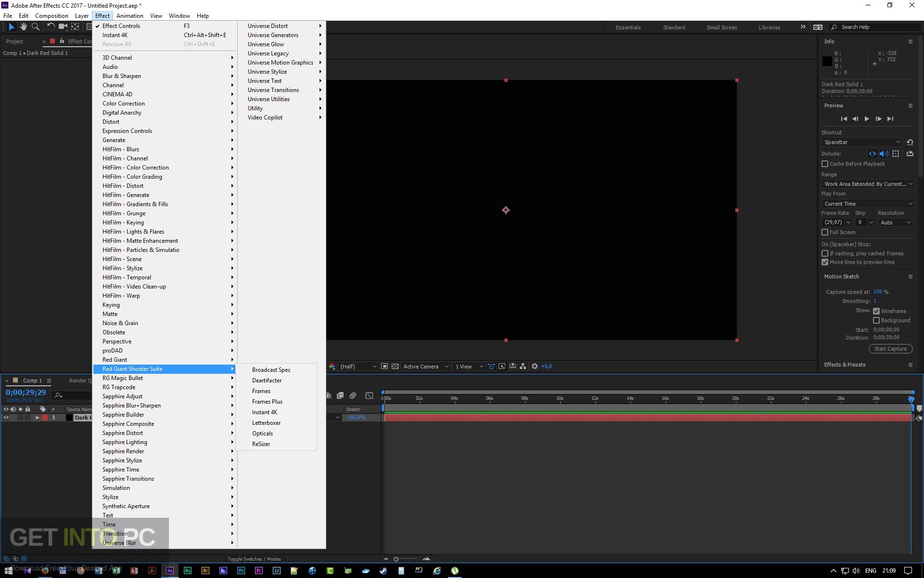Enable Motion Blur for timeline
The width and height of the screenshot is (924, 578).
pos(353,395)
